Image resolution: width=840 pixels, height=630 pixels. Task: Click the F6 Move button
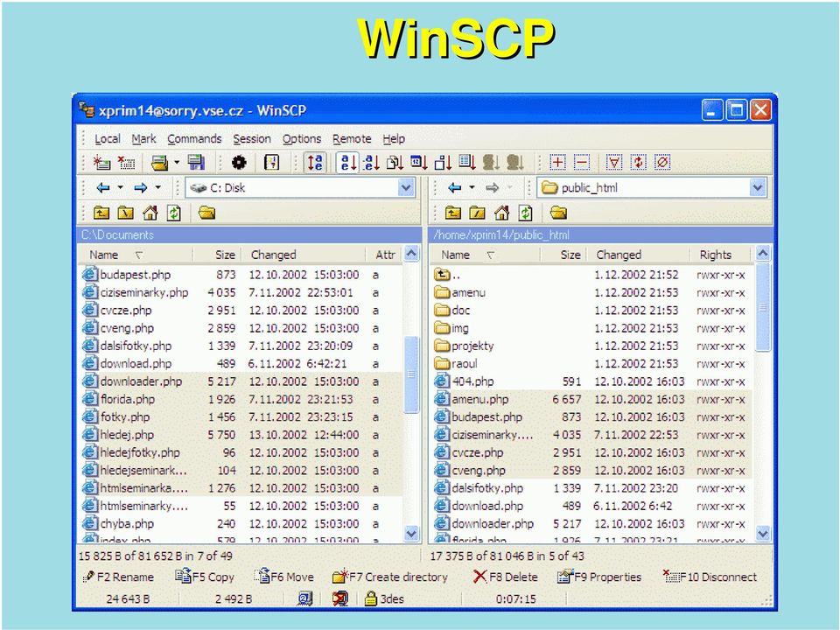click(x=283, y=577)
